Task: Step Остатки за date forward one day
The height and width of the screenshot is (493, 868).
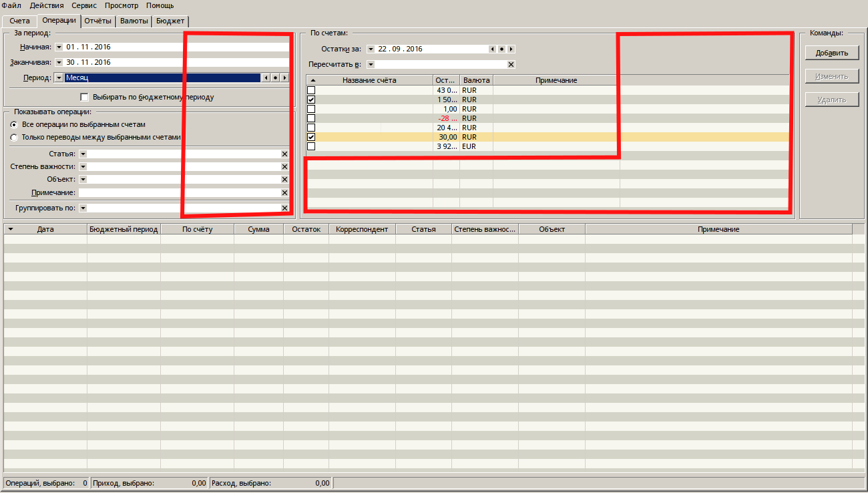Action: (511, 49)
